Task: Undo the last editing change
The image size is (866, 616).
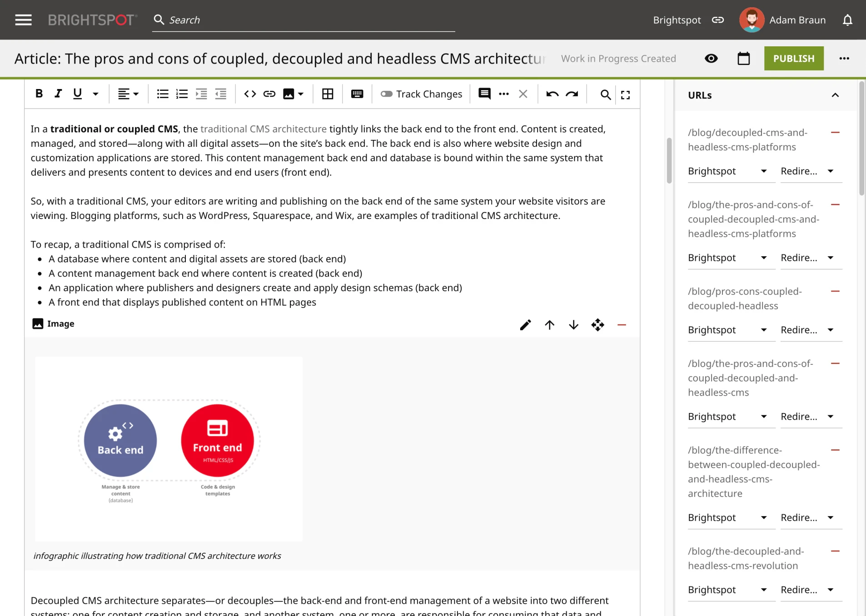Action: [552, 94]
